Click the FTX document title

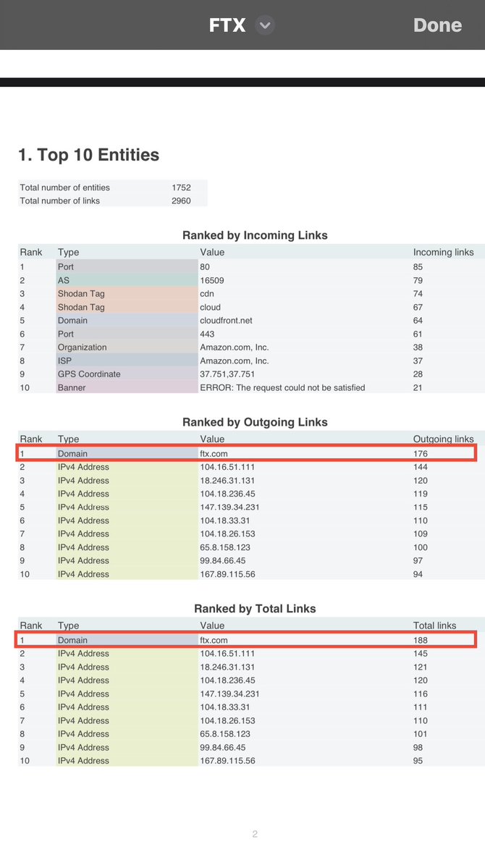[x=227, y=25]
